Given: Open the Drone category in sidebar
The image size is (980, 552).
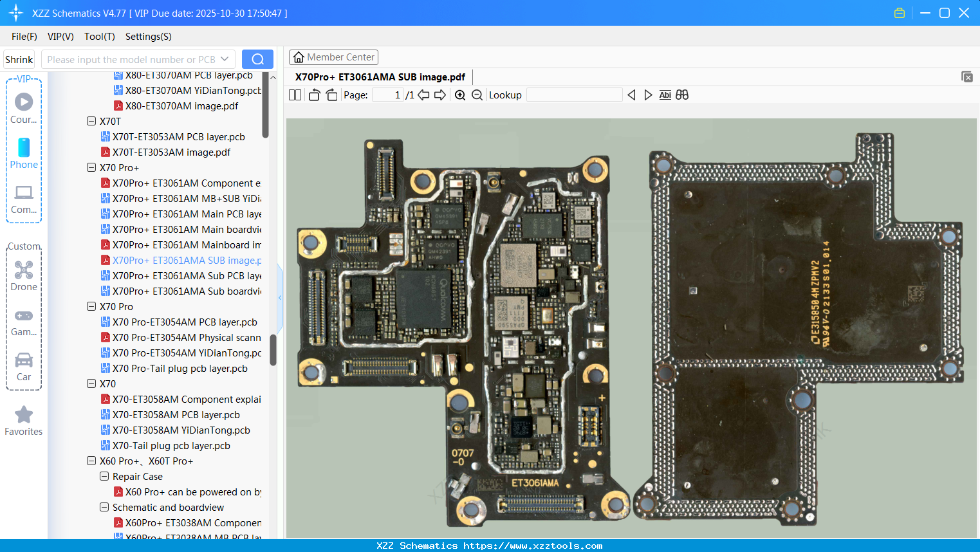Looking at the screenshot, I should [x=24, y=276].
